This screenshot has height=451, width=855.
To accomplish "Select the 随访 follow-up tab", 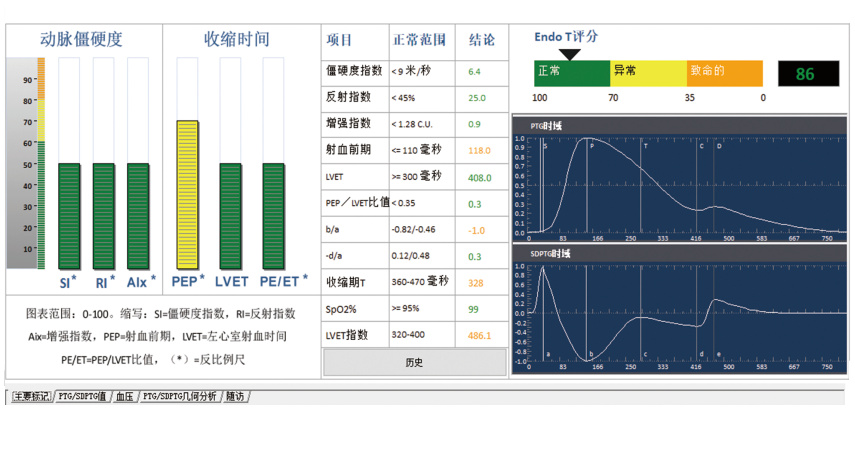I will pyautogui.click(x=235, y=397).
